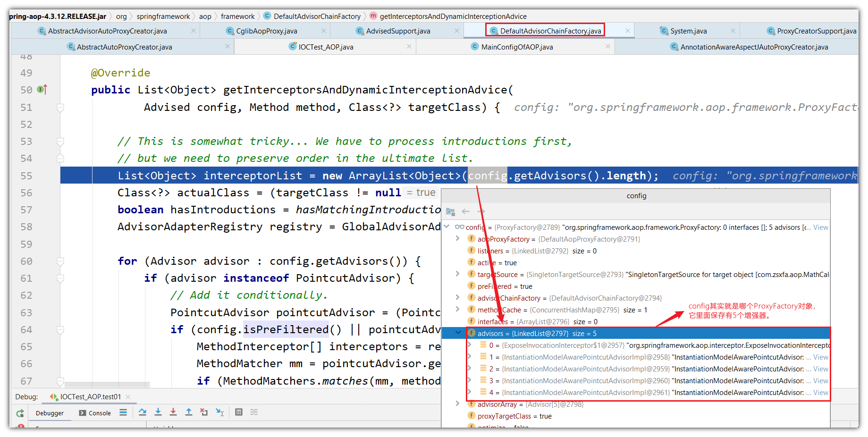
Task: Click the fold marker at line 53
Action: pos(60,142)
